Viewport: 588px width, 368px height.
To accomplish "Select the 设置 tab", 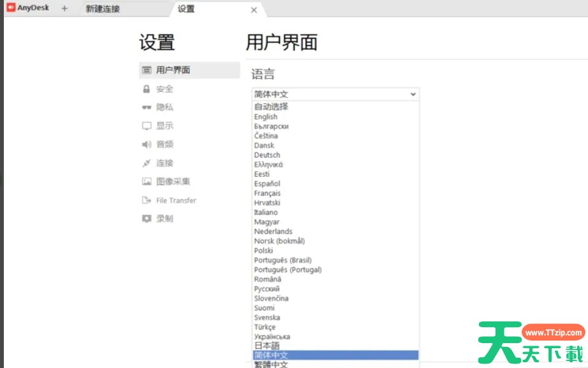I will tap(186, 9).
